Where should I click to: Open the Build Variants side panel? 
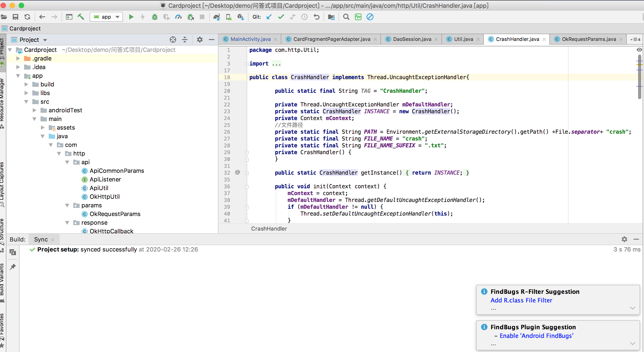[2, 283]
